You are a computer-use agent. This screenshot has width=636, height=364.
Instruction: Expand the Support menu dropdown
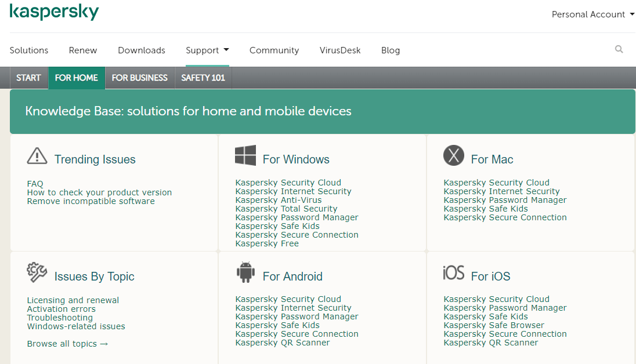207,50
